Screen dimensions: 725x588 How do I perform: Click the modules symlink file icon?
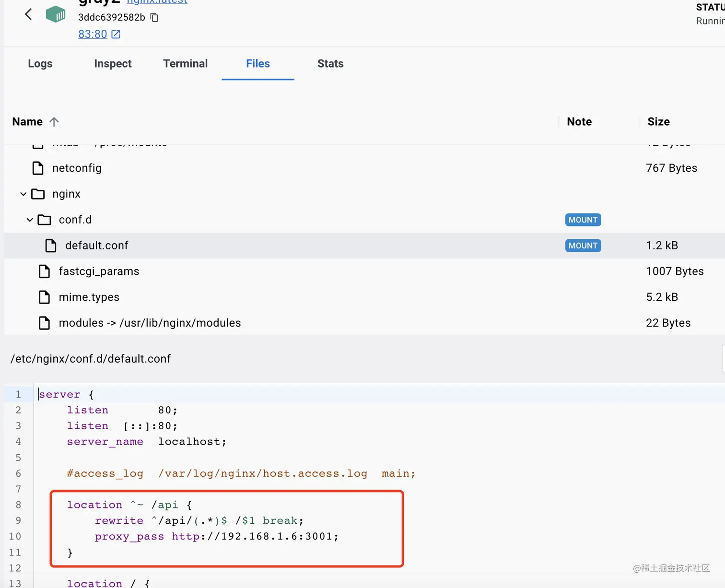(44, 323)
